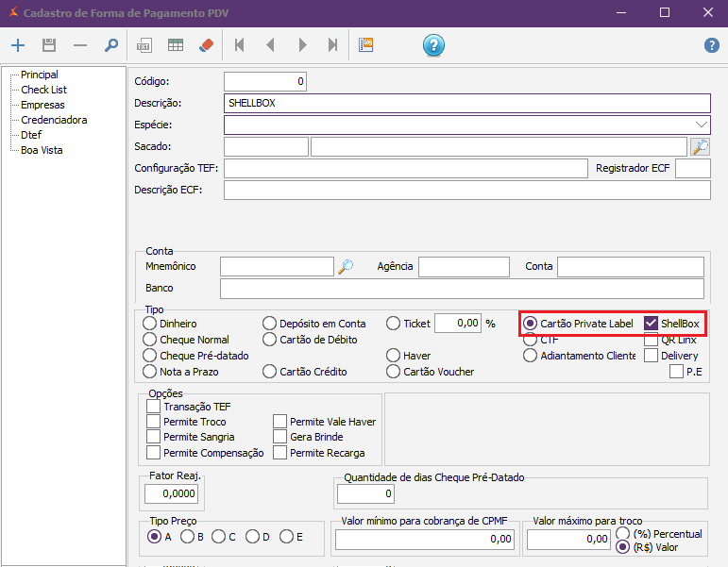Click the Descrição field containing SHELLBOX
Image resolution: width=728 pixels, height=567 pixels.
466,103
